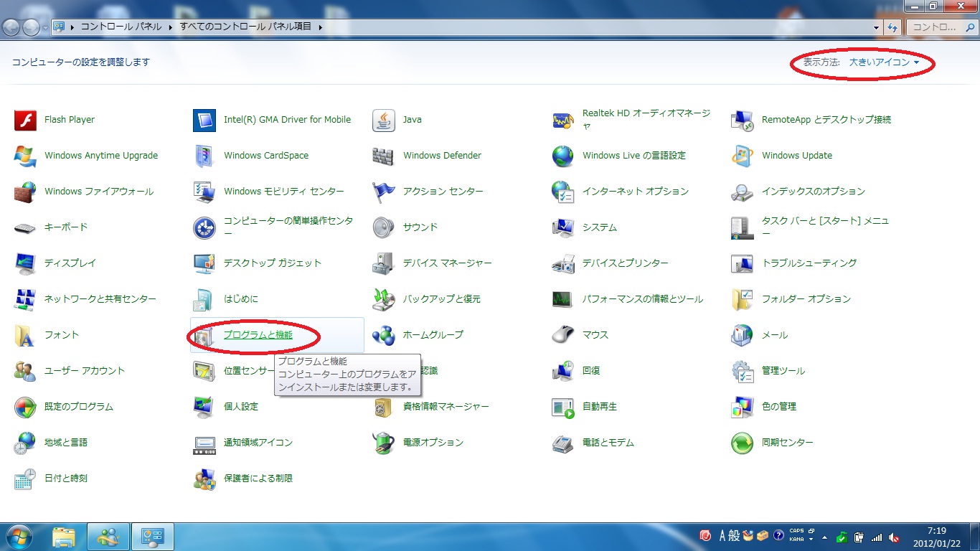Screen dimensions: 980x551
Task: Open the システム icon
Action: [563, 227]
